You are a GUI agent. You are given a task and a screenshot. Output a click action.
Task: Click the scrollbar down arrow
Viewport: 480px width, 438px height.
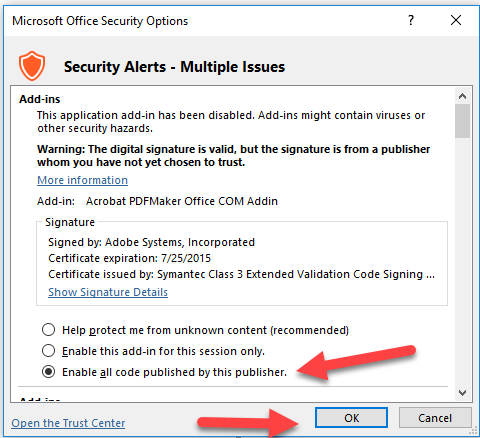(462, 392)
